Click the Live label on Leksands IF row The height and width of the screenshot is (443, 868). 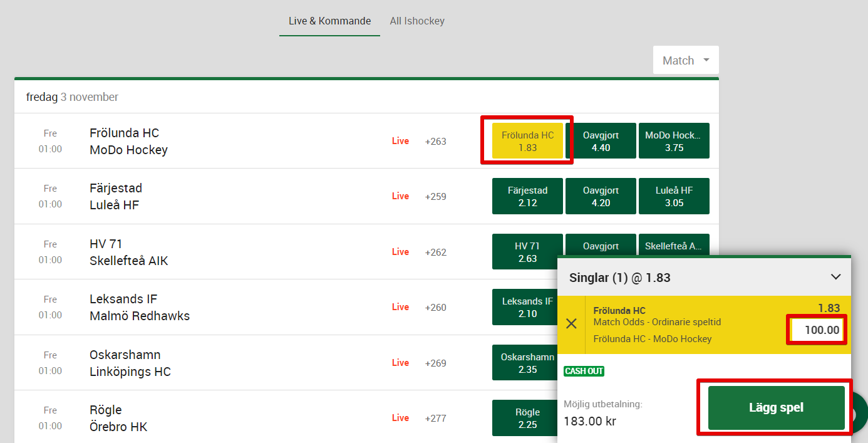[x=400, y=307]
